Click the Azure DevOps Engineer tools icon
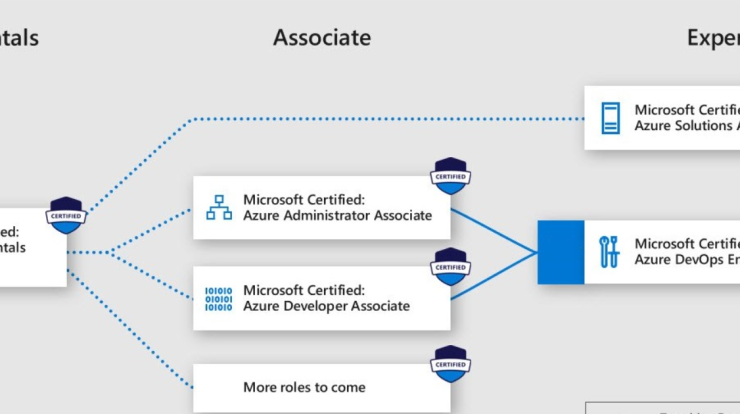 pyautogui.click(x=609, y=252)
